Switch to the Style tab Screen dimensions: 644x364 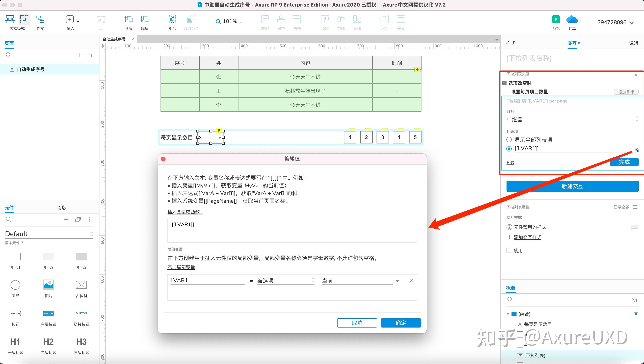click(511, 43)
